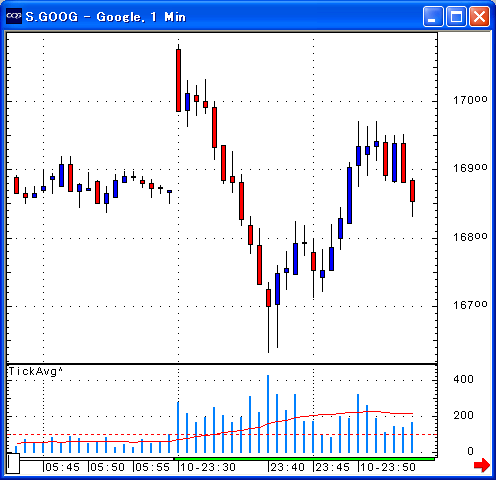Click the green session bar above time axis
The height and width of the screenshot is (480, 496).
pyautogui.click(x=304, y=459)
